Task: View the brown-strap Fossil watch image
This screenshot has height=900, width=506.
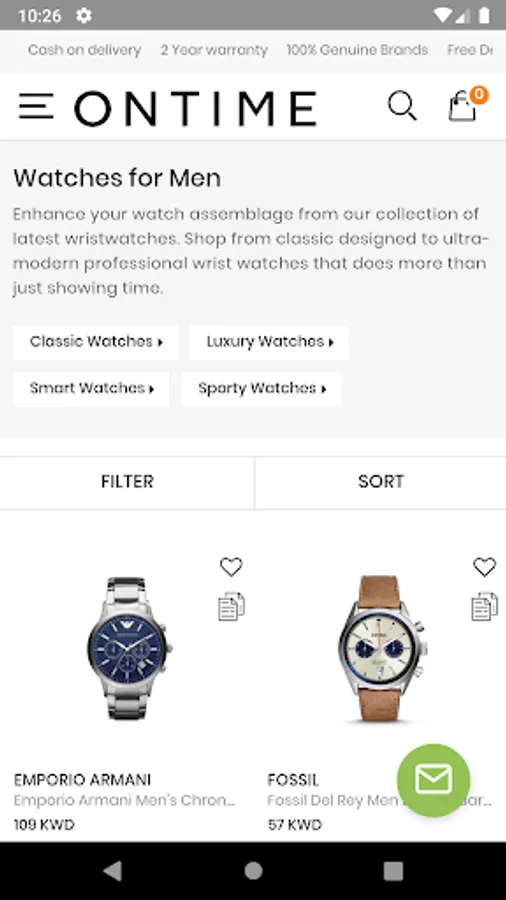Action: point(382,649)
